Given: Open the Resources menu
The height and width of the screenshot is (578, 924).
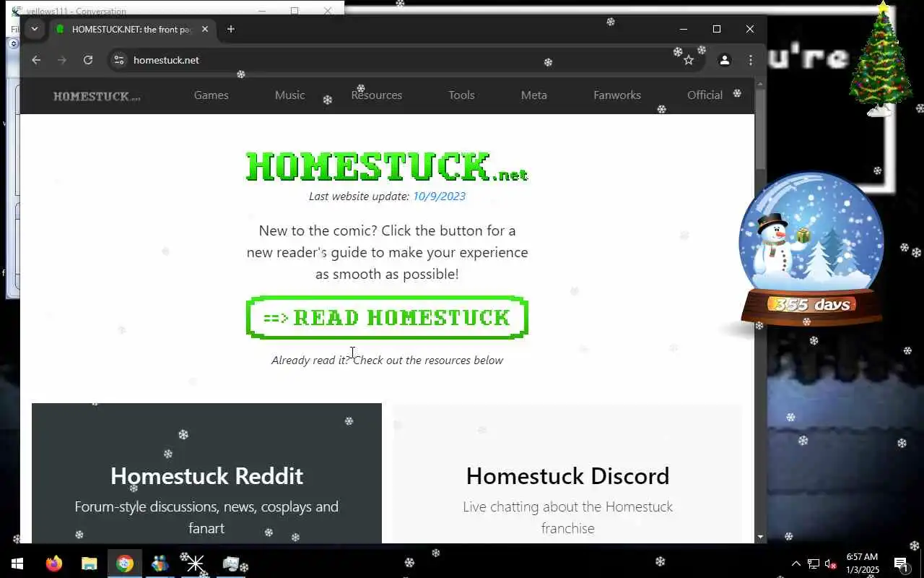Looking at the screenshot, I should [377, 95].
